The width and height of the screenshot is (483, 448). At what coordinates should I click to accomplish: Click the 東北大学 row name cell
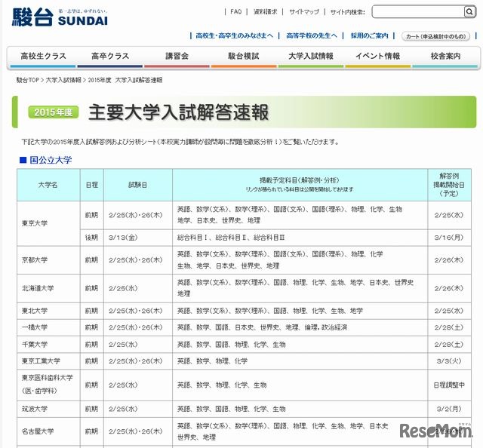tap(48, 311)
